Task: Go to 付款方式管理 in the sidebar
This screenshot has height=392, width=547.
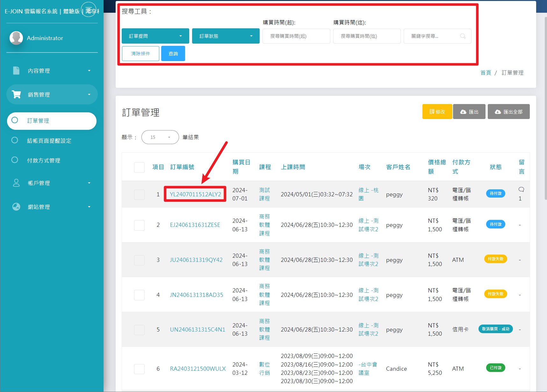Action: (44, 160)
